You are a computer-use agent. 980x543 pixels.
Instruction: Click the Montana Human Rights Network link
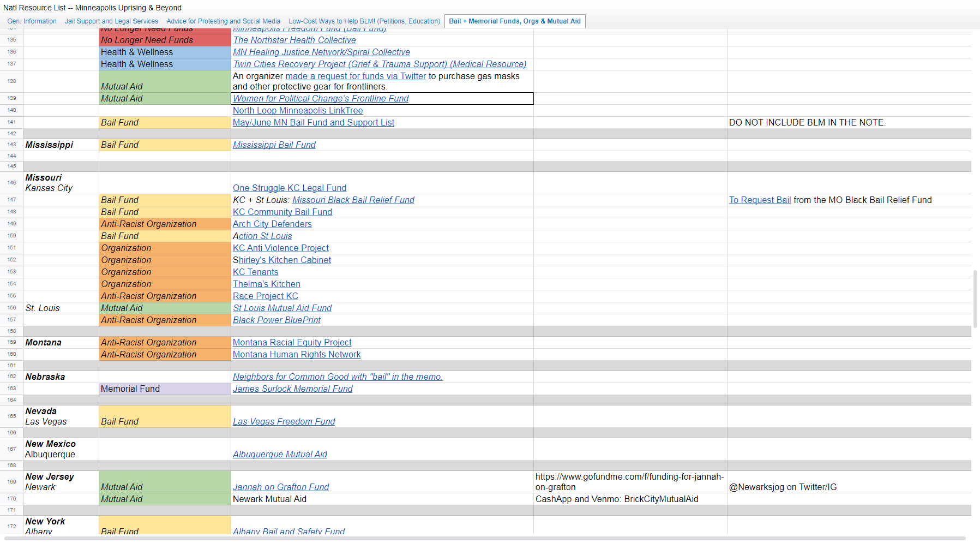pos(297,355)
